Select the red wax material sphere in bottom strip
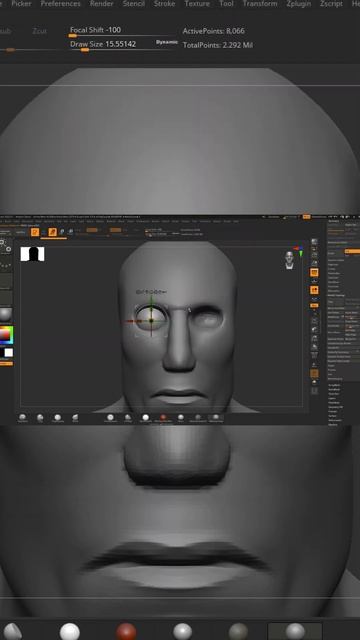 coord(126,631)
